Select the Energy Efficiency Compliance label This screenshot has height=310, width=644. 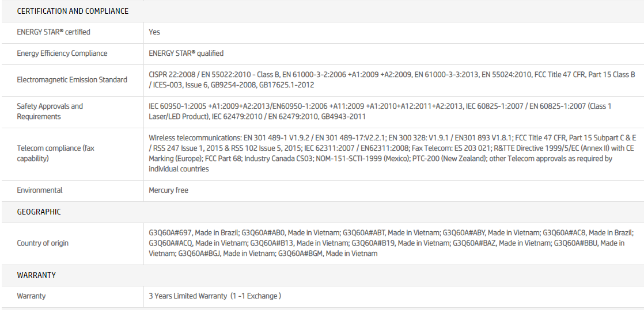[62, 53]
